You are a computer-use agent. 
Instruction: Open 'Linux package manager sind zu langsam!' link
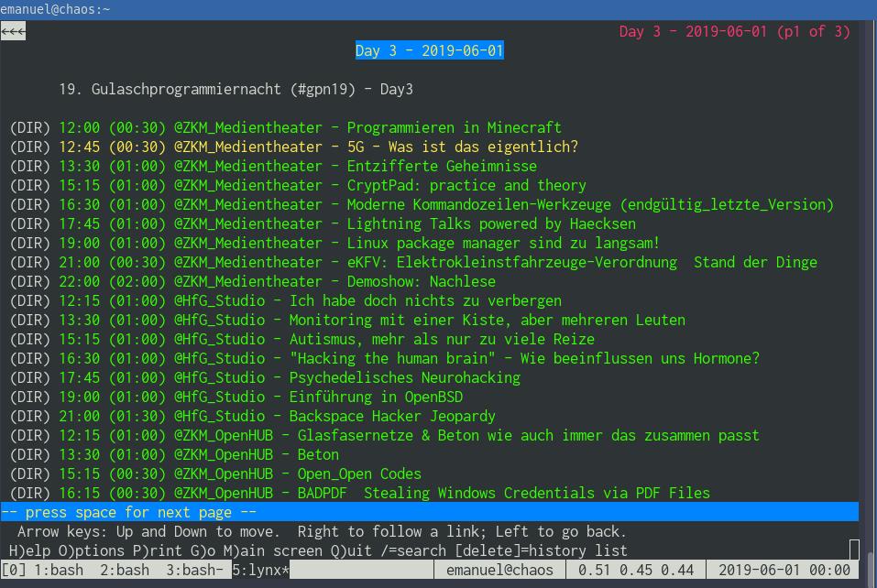click(359, 244)
